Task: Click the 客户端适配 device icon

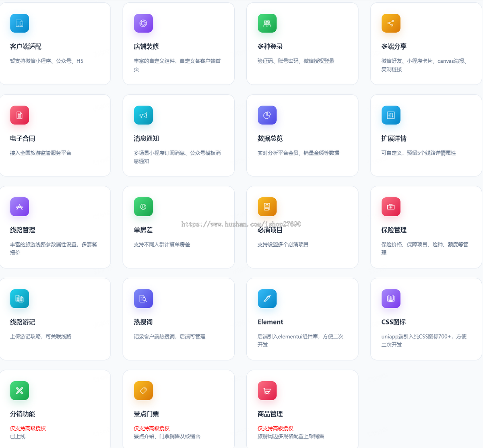Action: (19, 23)
